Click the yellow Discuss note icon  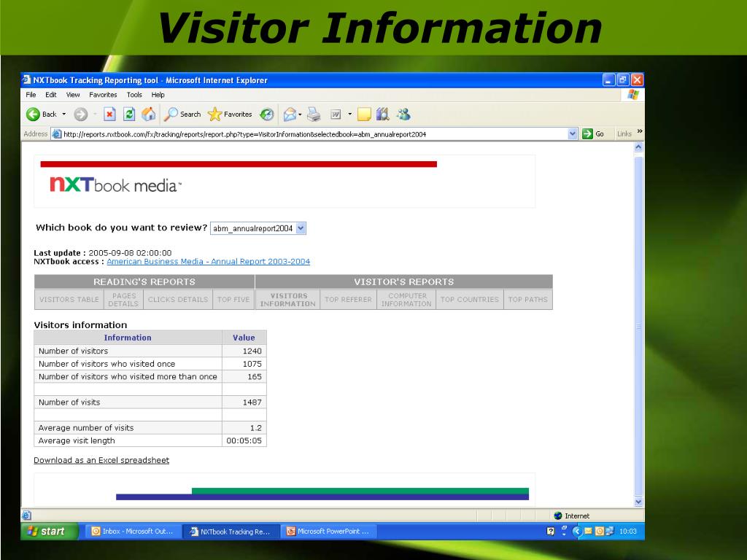365,114
